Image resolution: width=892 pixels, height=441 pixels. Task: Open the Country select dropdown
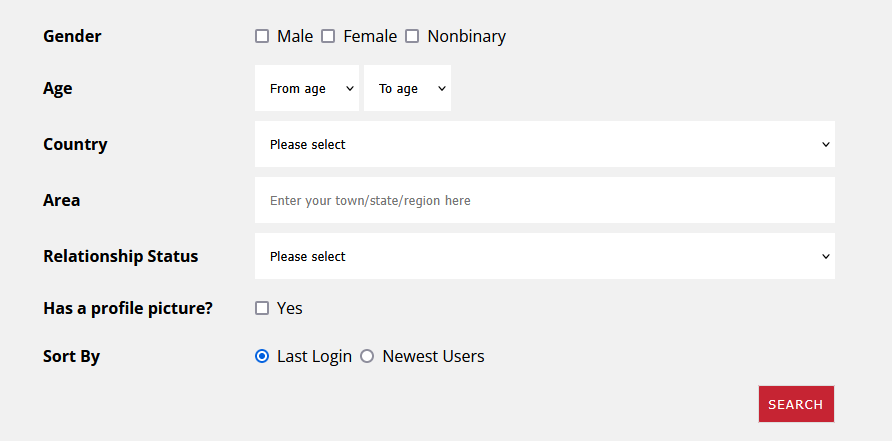click(x=544, y=144)
